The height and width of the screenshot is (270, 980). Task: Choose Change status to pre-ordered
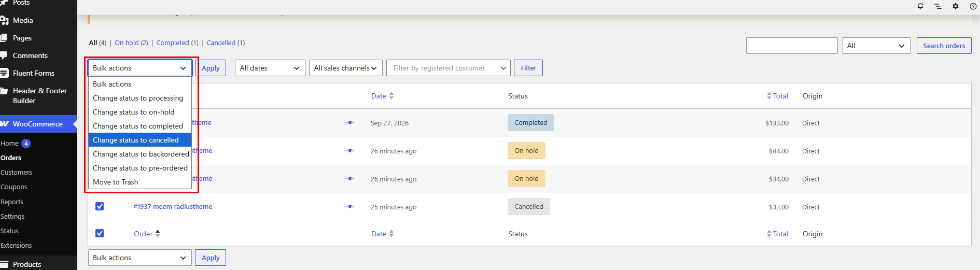(x=140, y=168)
